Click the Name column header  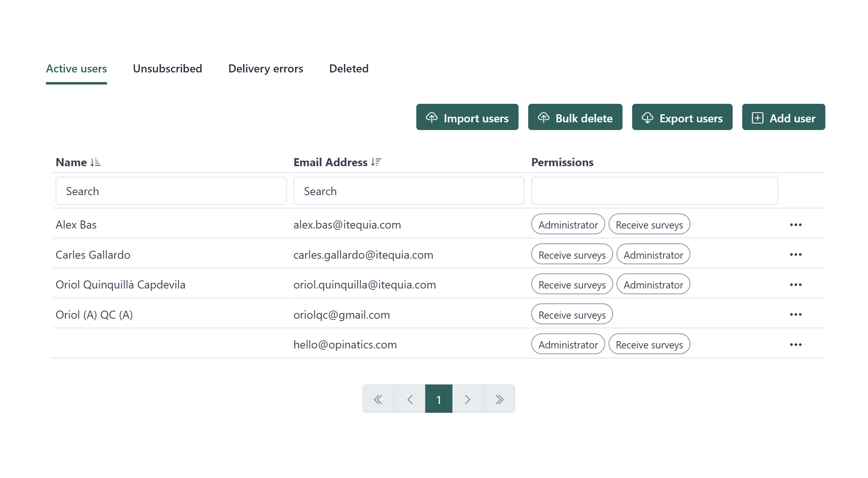point(71,162)
